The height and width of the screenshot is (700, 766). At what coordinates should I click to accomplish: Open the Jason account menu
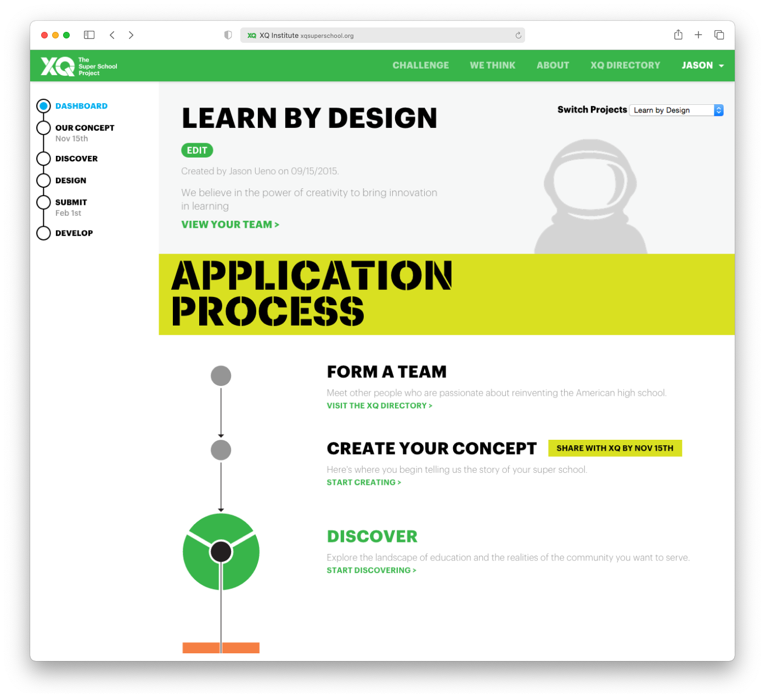(x=702, y=65)
